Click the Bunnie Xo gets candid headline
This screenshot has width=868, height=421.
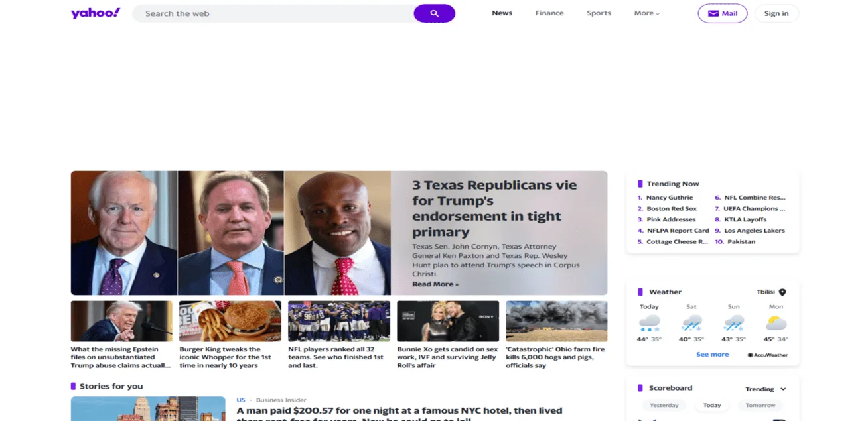coord(447,357)
